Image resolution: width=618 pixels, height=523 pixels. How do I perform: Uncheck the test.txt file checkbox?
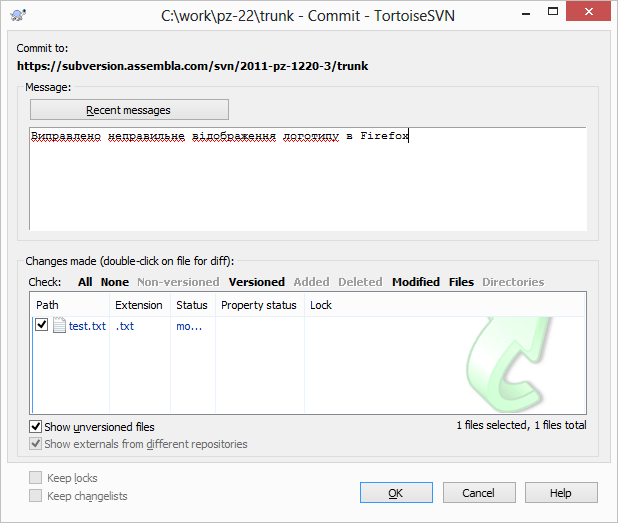(x=42, y=325)
